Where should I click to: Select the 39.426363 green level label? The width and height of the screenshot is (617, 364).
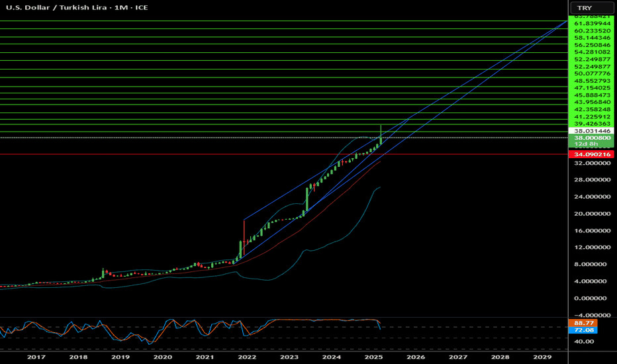[592, 122]
